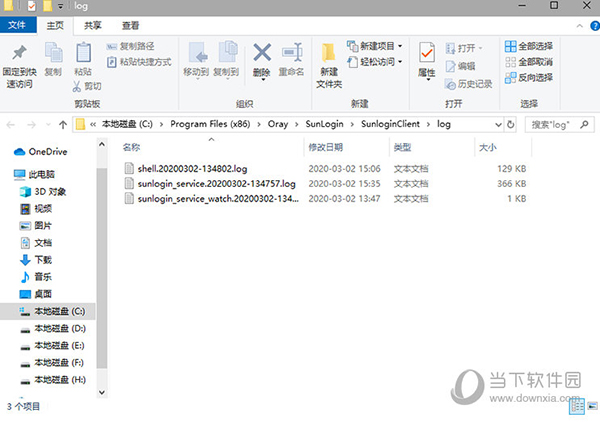The height and width of the screenshot is (422, 600).
Task: Expand the address bar history dropdown
Action: coord(498,125)
